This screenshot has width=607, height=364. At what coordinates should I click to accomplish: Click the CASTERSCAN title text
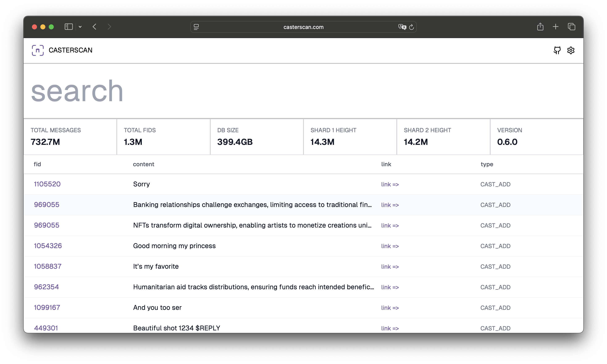[70, 50]
